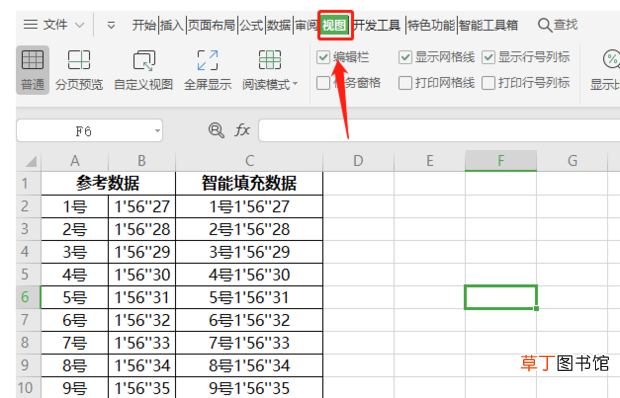Click cell containing 1'56''34
The width and height of the screenshot is (620, 398).
tap(142, 366)
